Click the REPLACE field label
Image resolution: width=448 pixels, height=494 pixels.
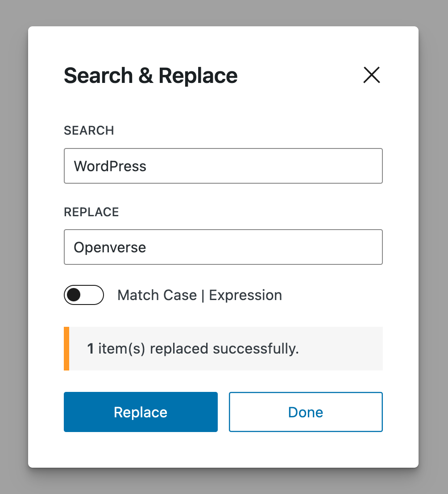pos(91,212)
